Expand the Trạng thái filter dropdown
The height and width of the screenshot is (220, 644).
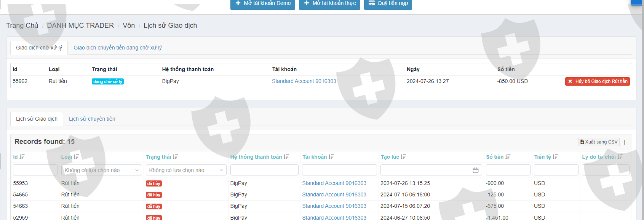coord(186,170)
